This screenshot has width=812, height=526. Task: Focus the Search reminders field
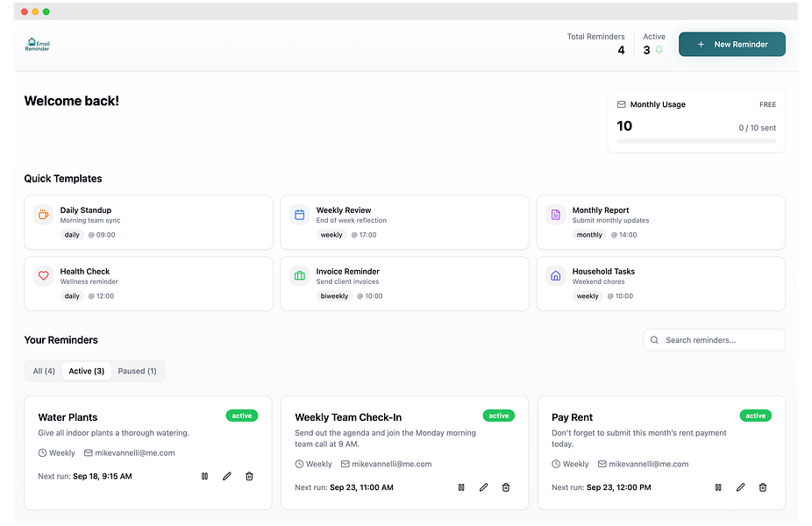tap(714, 340)
